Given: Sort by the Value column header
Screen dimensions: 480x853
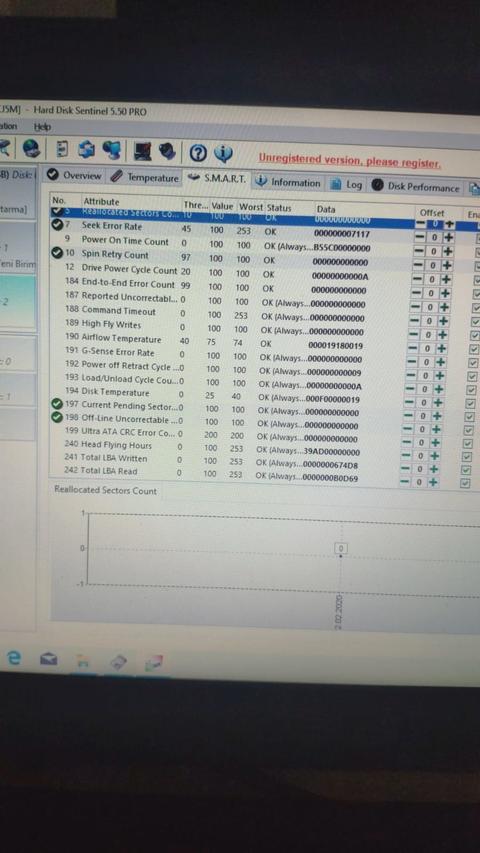Looking at the screenshot, I should coord(222,206).
